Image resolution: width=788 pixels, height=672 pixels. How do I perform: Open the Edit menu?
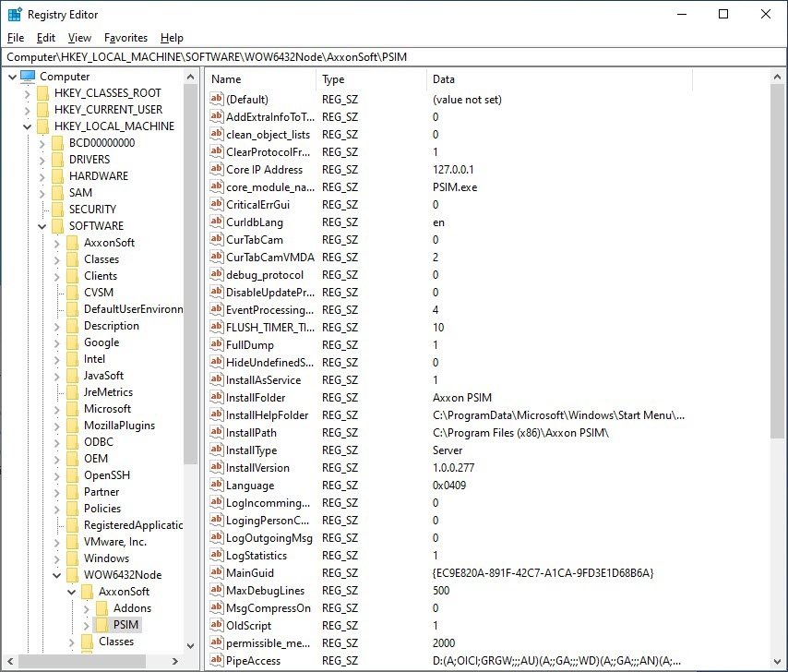coord(46,38)
